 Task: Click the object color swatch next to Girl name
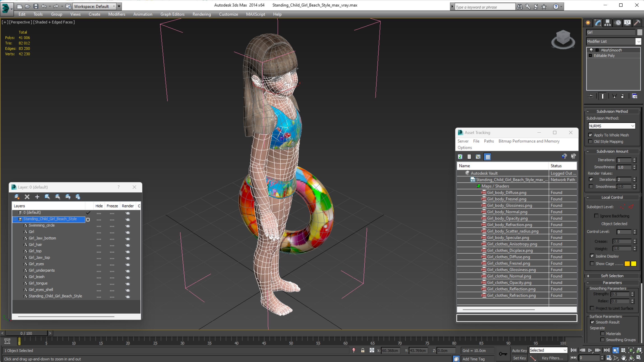[x=639, y=32]
